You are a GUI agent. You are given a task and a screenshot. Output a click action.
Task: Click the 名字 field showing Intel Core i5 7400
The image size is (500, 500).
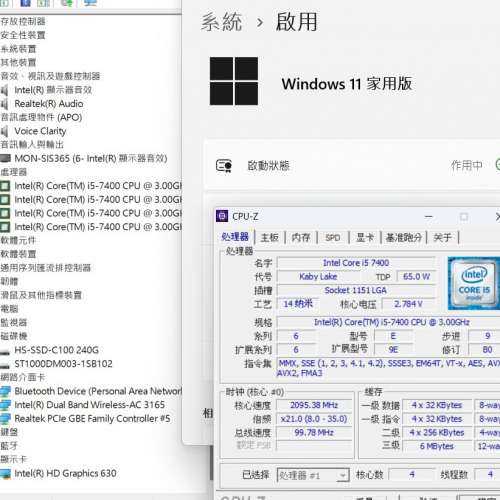356,263
